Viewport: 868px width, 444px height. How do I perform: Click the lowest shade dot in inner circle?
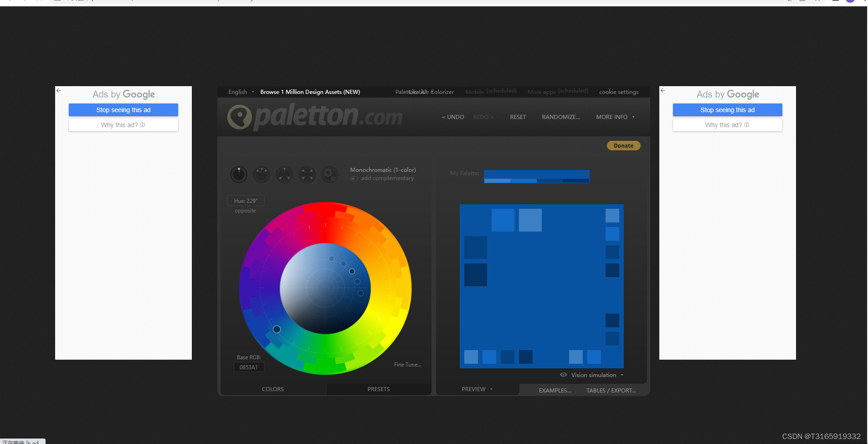coord(360,293)
